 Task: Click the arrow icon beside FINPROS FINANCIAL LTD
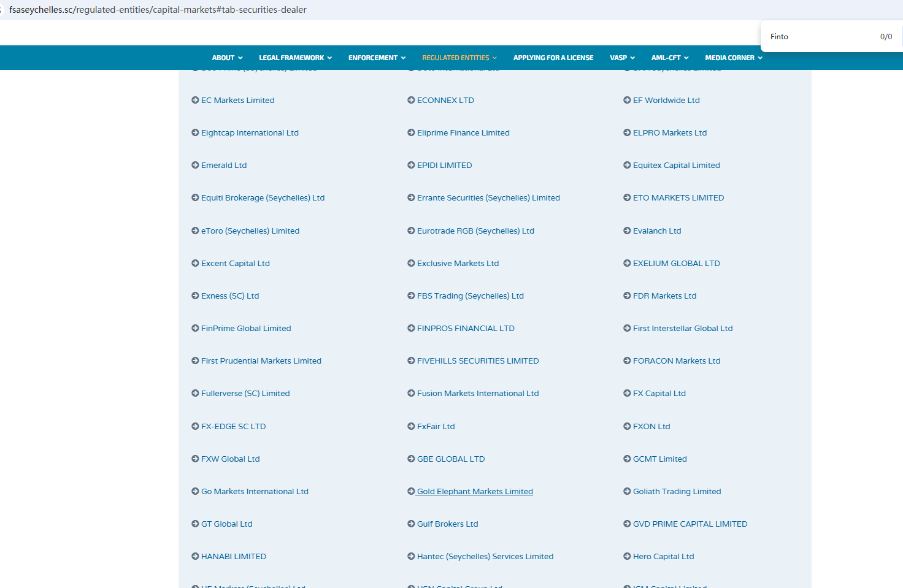[411, 328]
